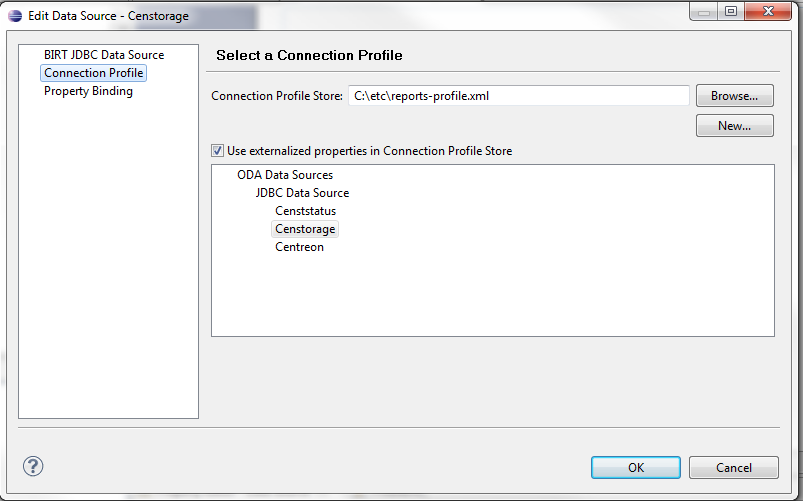Screen dimensions: 803x501
Task: Select the Censtatus profile
Action: click(306, 211)
